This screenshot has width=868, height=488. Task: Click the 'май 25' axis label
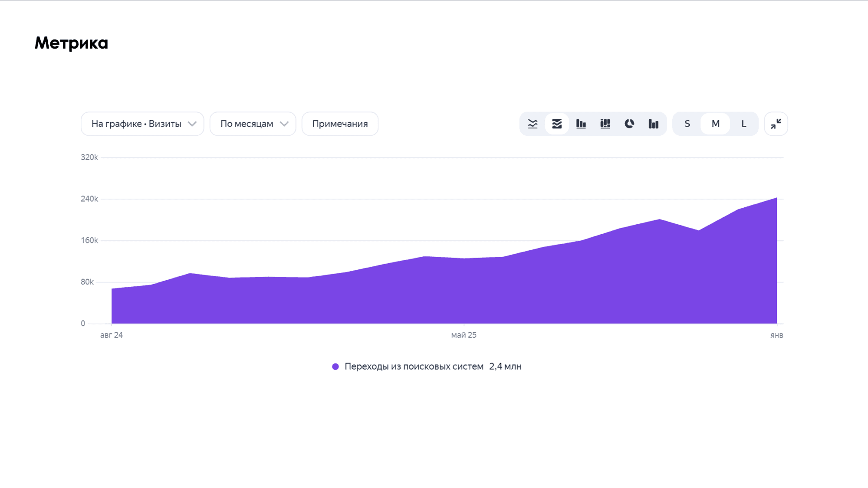(x=464, y=335)
